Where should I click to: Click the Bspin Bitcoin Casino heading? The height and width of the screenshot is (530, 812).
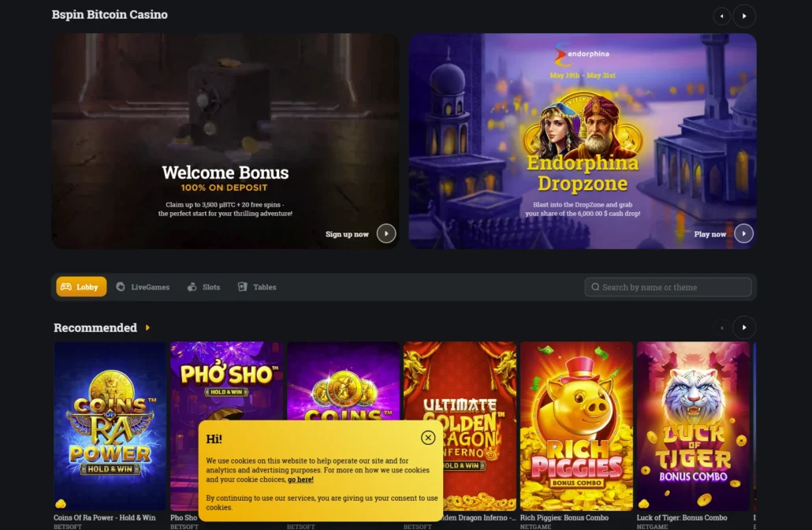[110, 14]
